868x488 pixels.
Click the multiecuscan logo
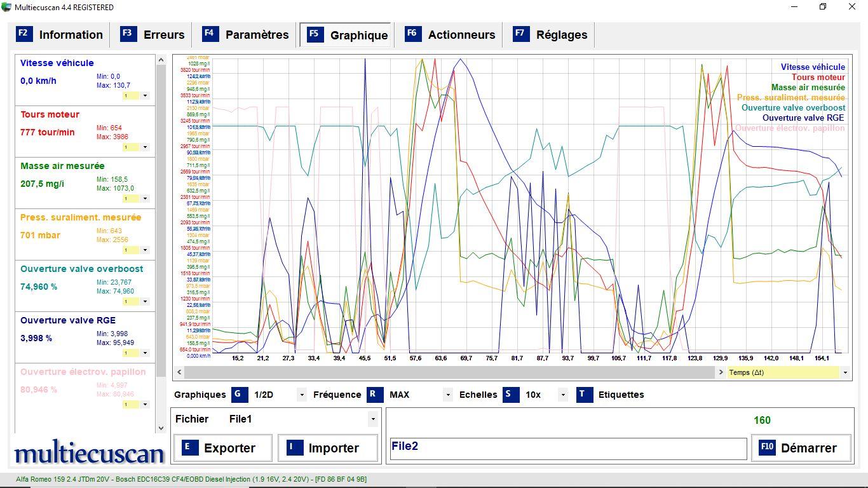(x=89, y=453)
